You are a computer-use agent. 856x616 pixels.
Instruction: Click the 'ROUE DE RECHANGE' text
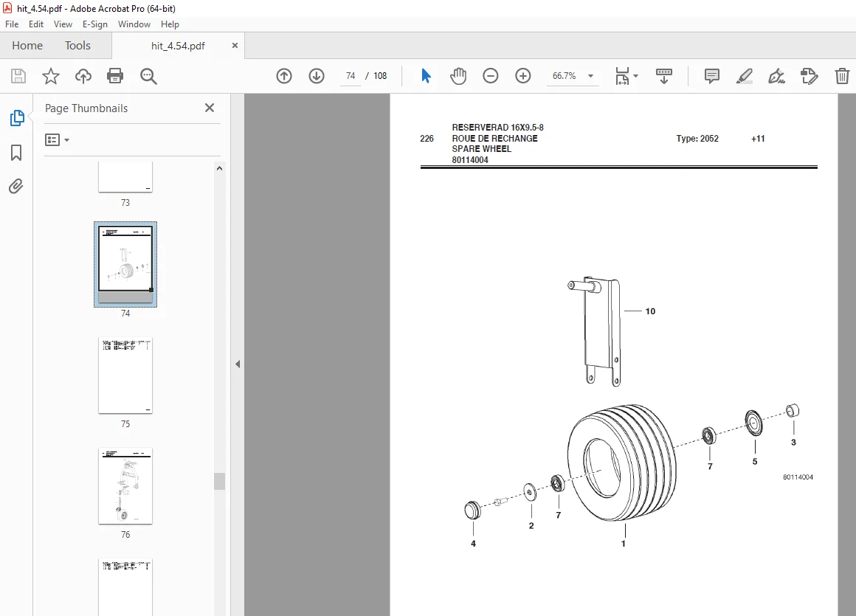(x=494, y=139)
